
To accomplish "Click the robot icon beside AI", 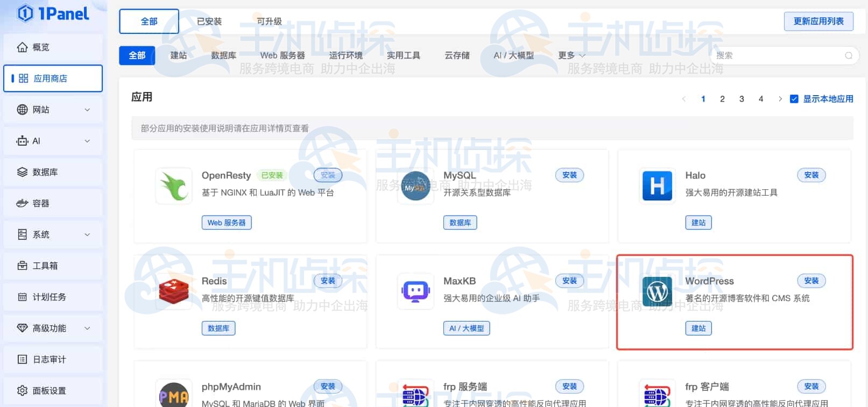I will tap(22, 141).
